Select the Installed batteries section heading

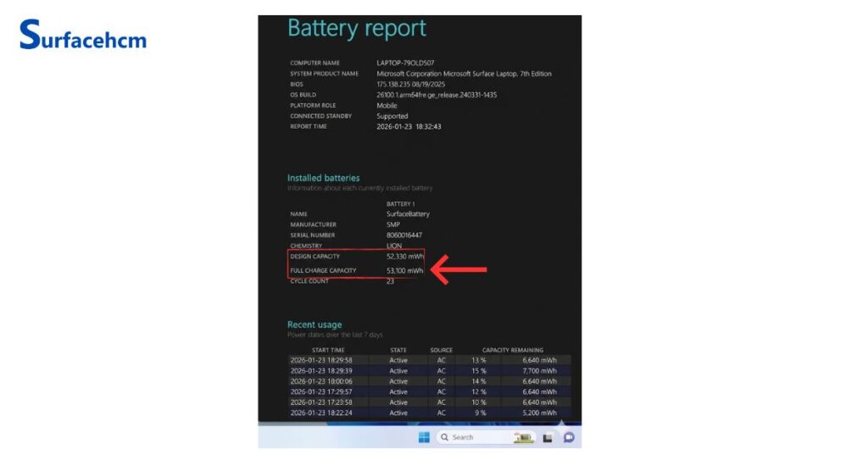pyautogui.click(x=323, y=178)
